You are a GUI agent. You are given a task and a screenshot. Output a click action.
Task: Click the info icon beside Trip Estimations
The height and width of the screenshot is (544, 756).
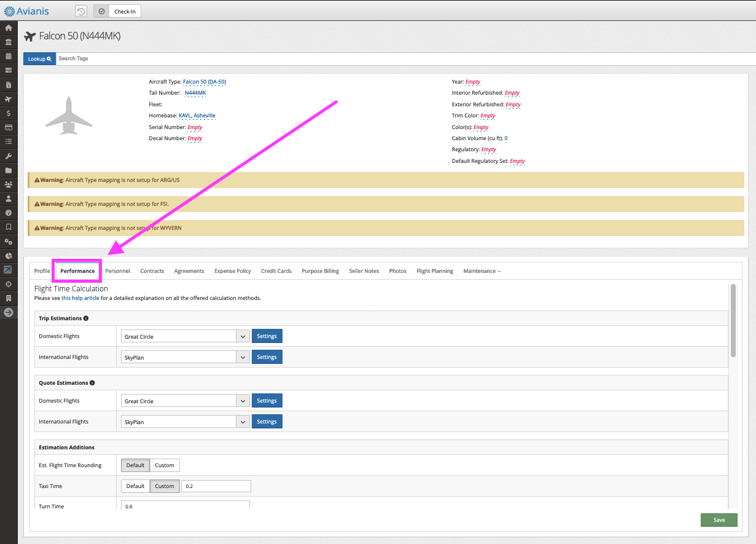coord(86,318)
